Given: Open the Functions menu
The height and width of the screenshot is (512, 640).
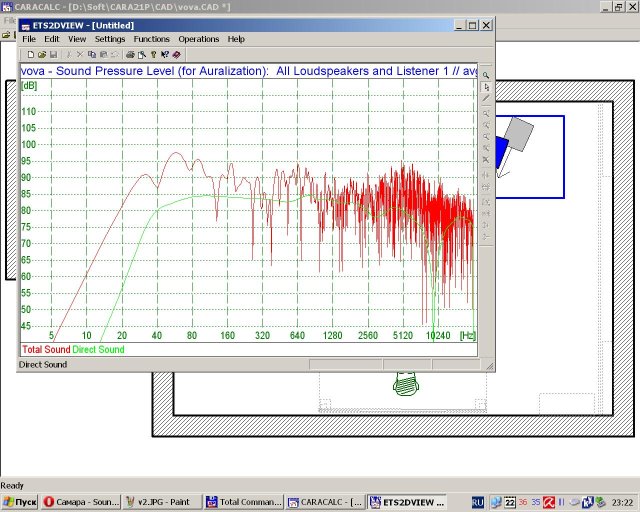Looking at the screenshot, I should (151, 39).
